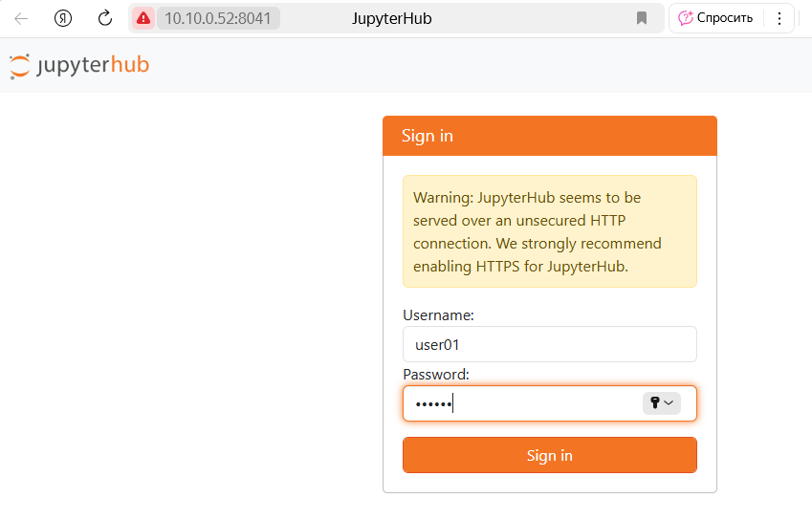Screen dimensions: 812x520
Task: Open the Yandex home icon
Action: pos(63,18)
